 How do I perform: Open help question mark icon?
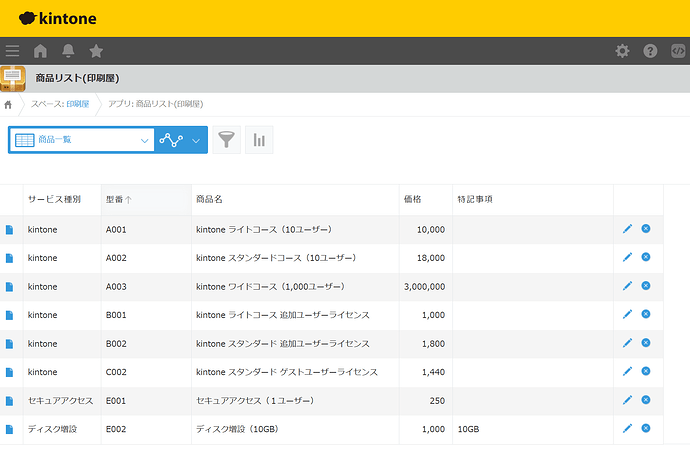[x=650, y=51]
